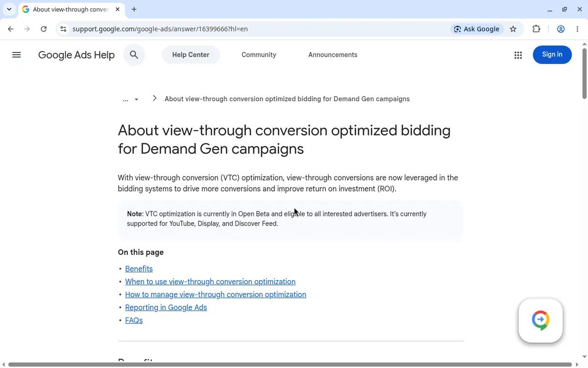Click the Google Ads Help title
The height and width of the screenshot is (368, 588).
76,55
